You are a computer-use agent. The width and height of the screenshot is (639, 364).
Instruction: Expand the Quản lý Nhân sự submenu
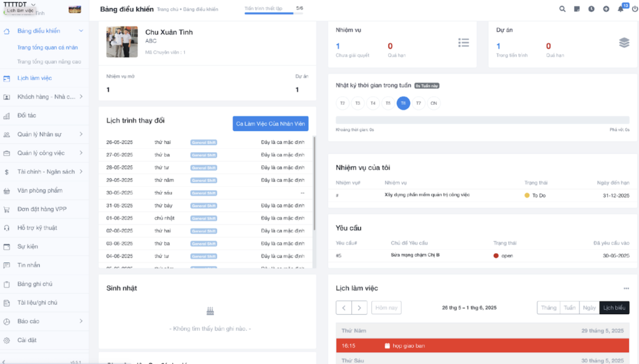81,134
